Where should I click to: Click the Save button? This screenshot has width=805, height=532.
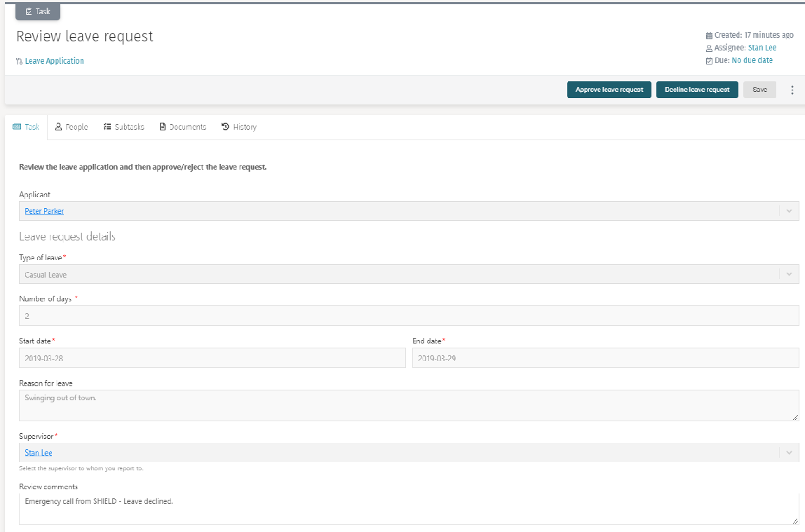[759, 90]
